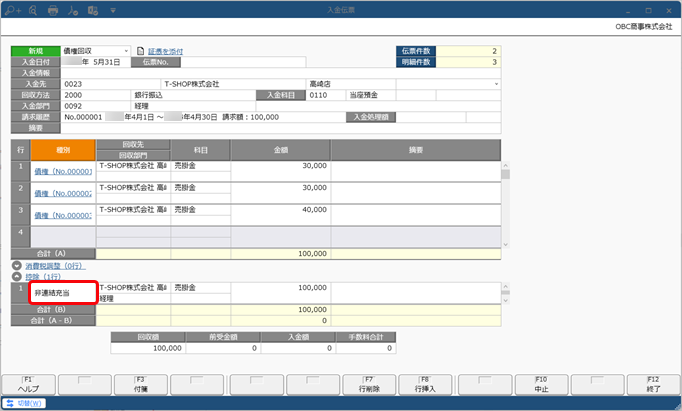
Task: Click the 入金部門 code field 0092
Action: 96,106
